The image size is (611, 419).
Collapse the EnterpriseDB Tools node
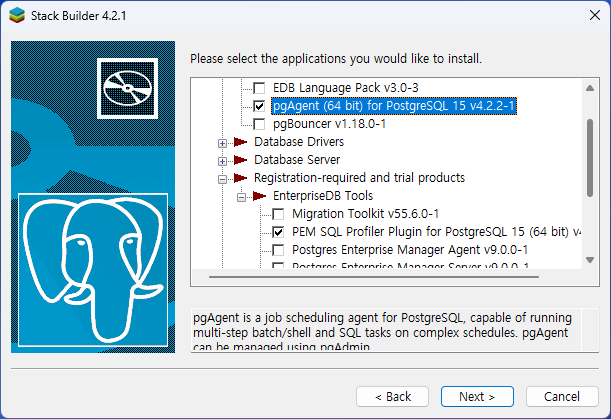pos(241,198)
